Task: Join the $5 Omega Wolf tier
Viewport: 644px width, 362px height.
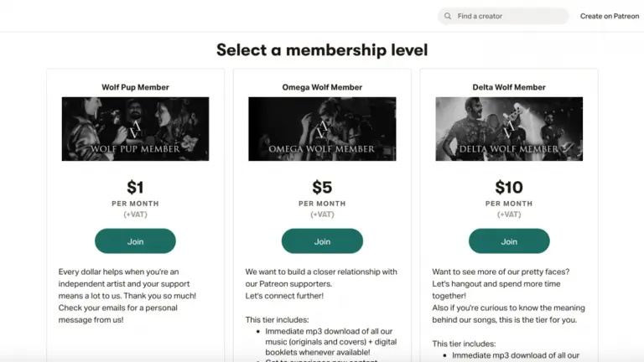Action: click(x=322, y=241)
